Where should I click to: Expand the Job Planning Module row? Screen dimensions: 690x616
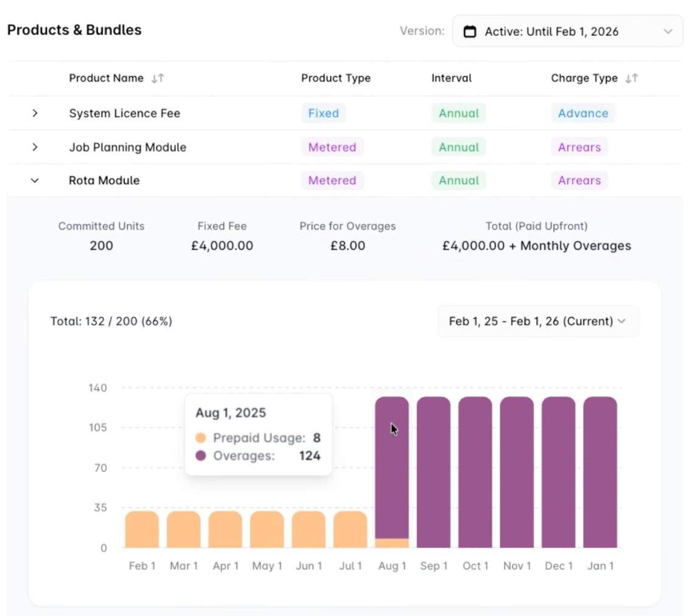point(35,147)
